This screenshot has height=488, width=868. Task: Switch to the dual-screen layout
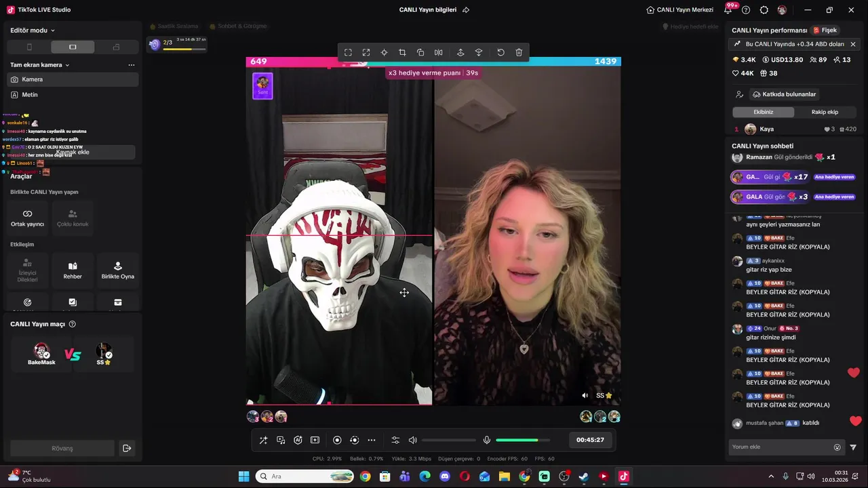(x=116, y=47)
